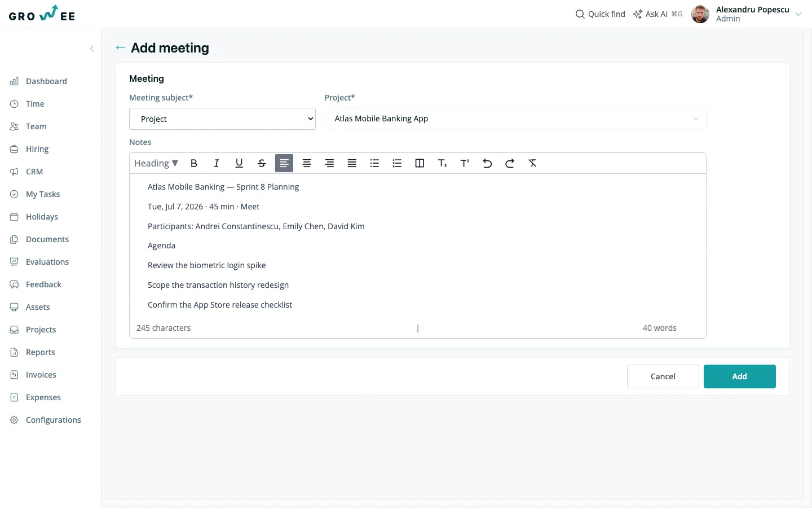Click the Cancel button
812x508 pixels.
[x=663, y=376]
